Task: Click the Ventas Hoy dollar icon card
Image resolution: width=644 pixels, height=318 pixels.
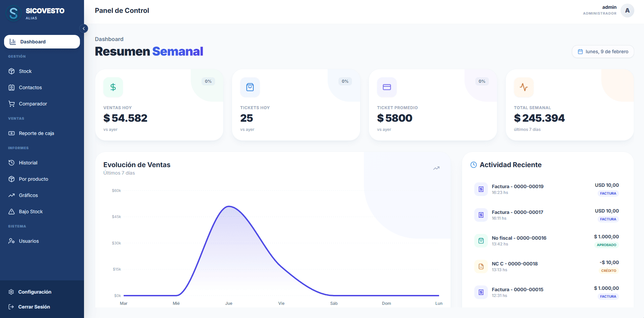Action: click(x=113, y=87)
